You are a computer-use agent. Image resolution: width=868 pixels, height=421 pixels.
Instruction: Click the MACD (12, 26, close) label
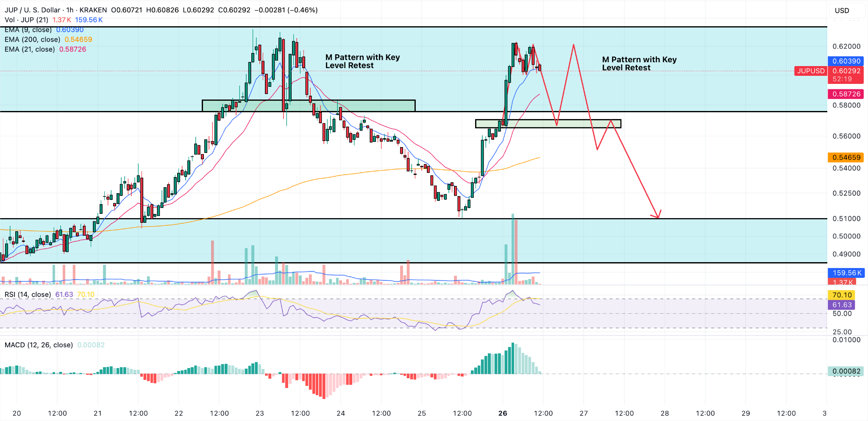click(39, 345)
